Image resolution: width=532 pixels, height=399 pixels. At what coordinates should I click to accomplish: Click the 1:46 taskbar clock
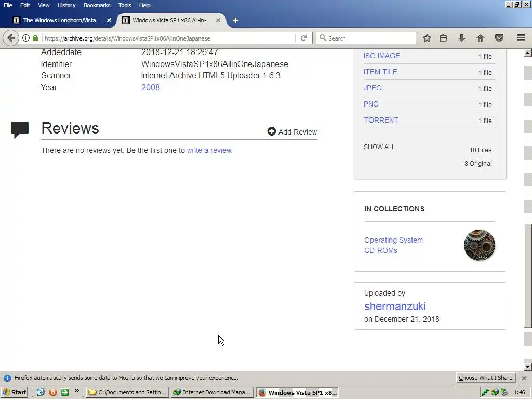[520, 392]
